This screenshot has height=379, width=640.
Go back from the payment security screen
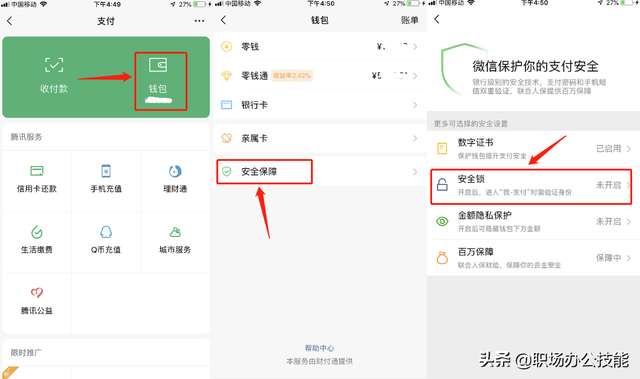pos(437,19)
